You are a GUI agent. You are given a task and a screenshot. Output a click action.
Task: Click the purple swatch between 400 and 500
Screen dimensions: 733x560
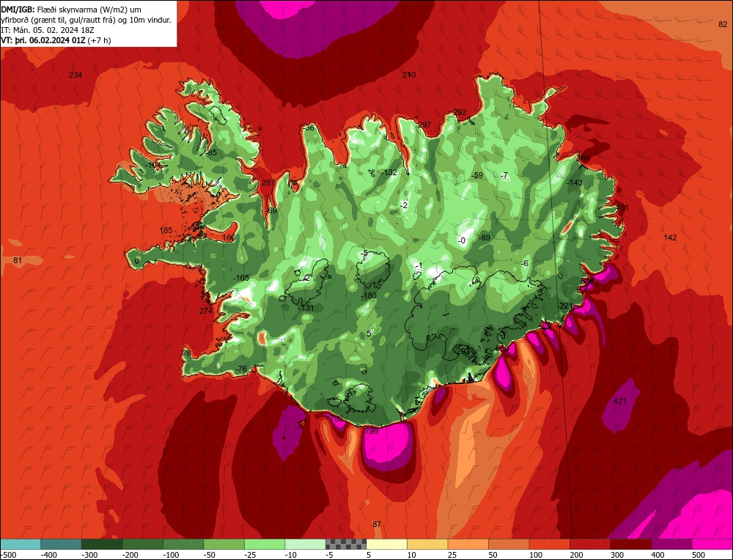point(671,544)
